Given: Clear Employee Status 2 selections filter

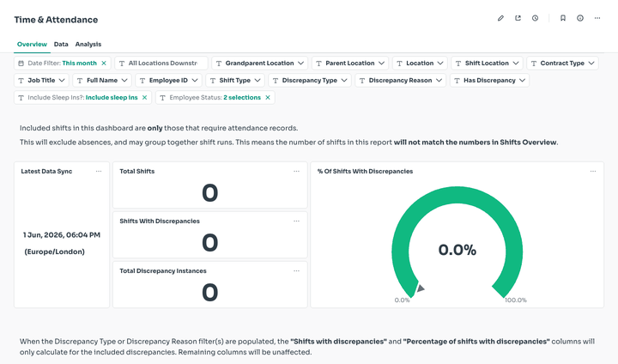Looking at the screenshot, I should (268, 97).
